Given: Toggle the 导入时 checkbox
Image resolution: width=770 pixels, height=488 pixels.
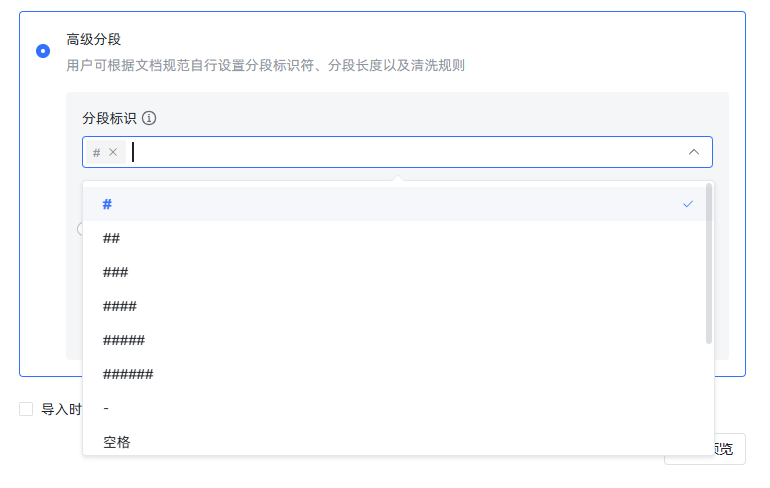Looking at the screenshot, I should tap(26, 409).
